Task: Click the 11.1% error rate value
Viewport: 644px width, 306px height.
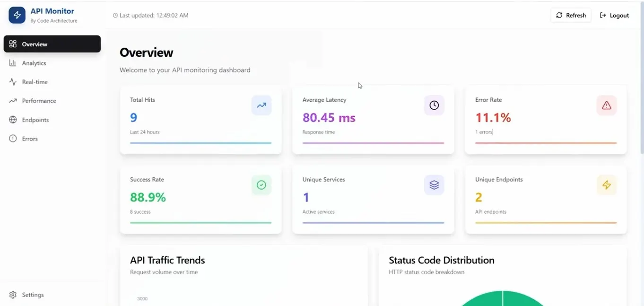Action: pos(493,118)
